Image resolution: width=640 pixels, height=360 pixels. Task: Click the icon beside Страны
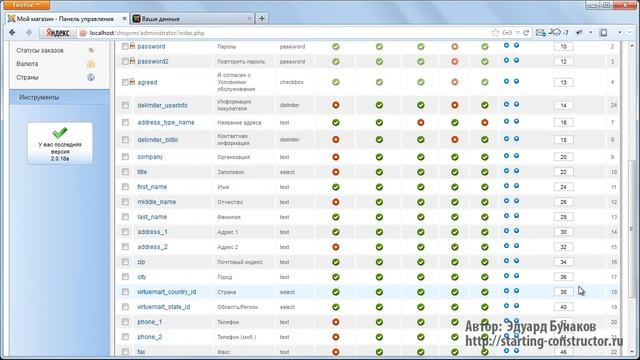click(x=91, y=77)
